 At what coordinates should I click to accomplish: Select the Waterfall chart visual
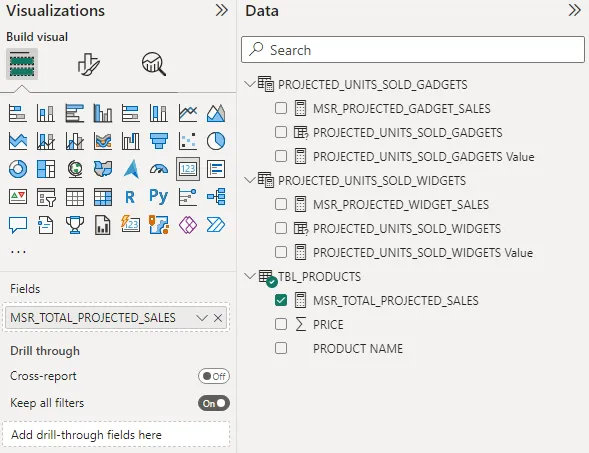coord(131,141)
